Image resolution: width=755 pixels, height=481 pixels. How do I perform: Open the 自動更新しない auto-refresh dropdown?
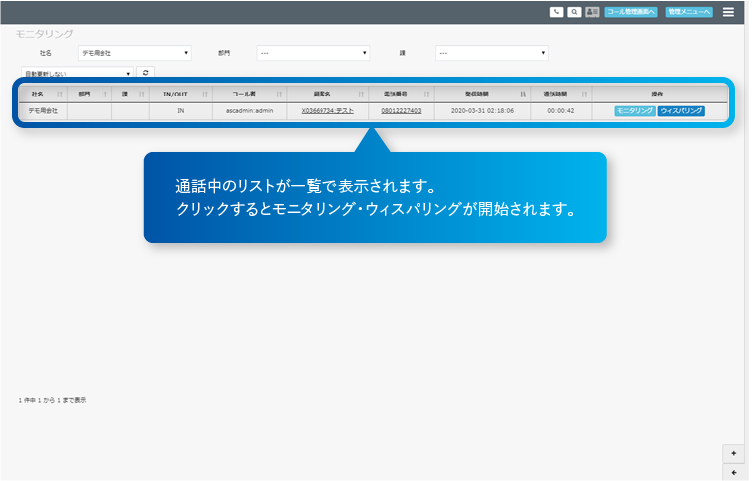click(x=77, y=73)
